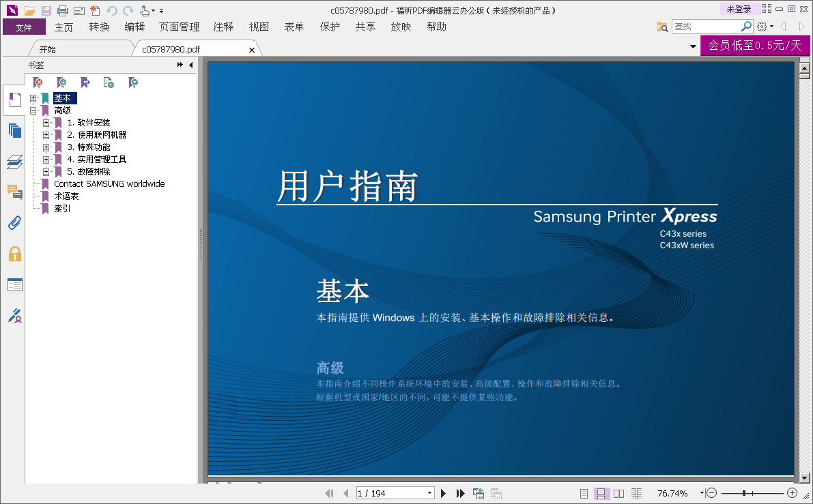Expand the 1. 软件安装 bookmark
This screenshot has height=504, width=813.
click(46, 123)
